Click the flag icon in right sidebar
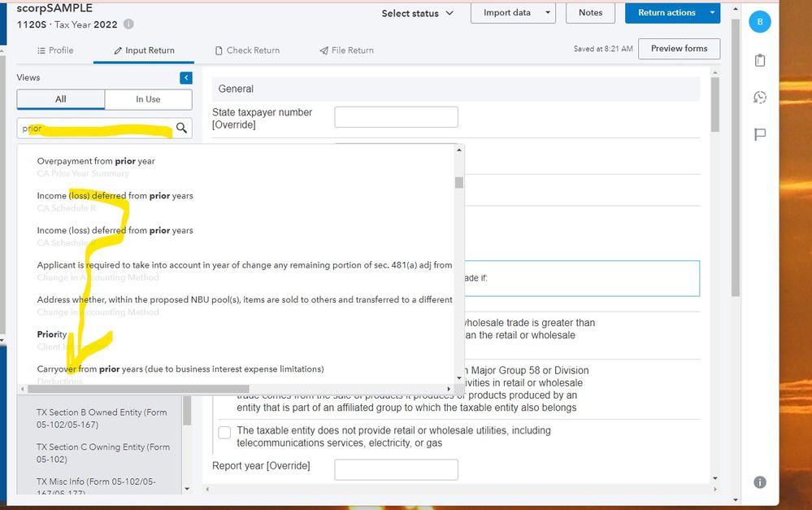This screenshot has width=812, height=510. pos(760,134)
